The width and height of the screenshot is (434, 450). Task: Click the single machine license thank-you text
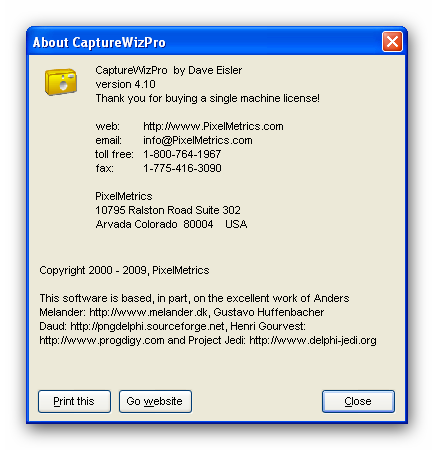207,98
